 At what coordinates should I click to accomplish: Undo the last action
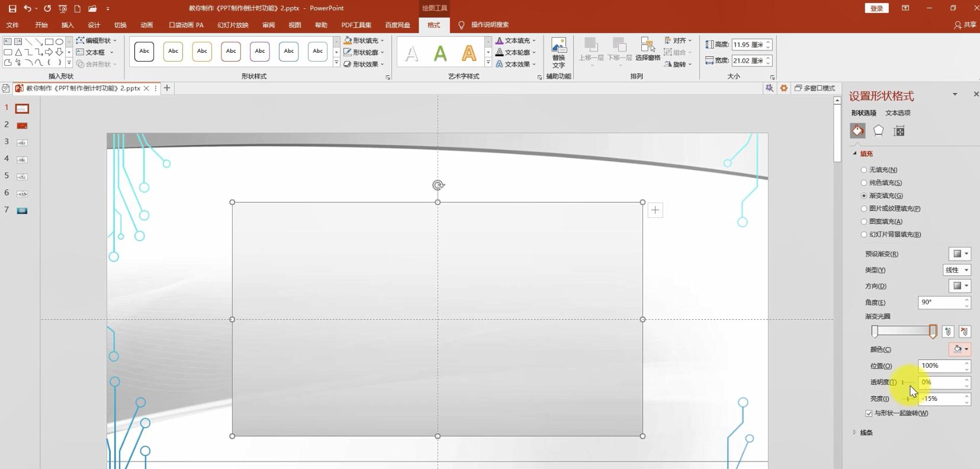[27, 8]
